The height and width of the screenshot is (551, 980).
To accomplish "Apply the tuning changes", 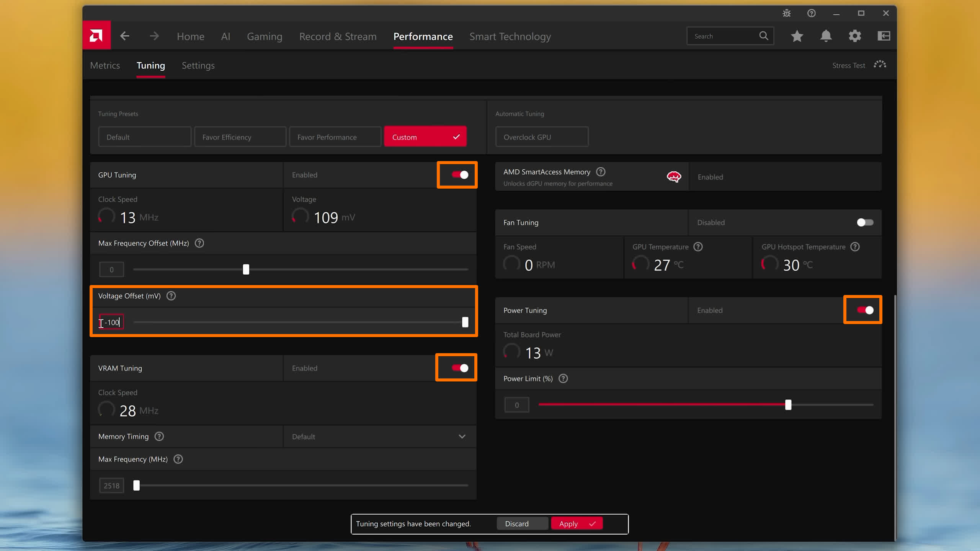I will [577, 524].
